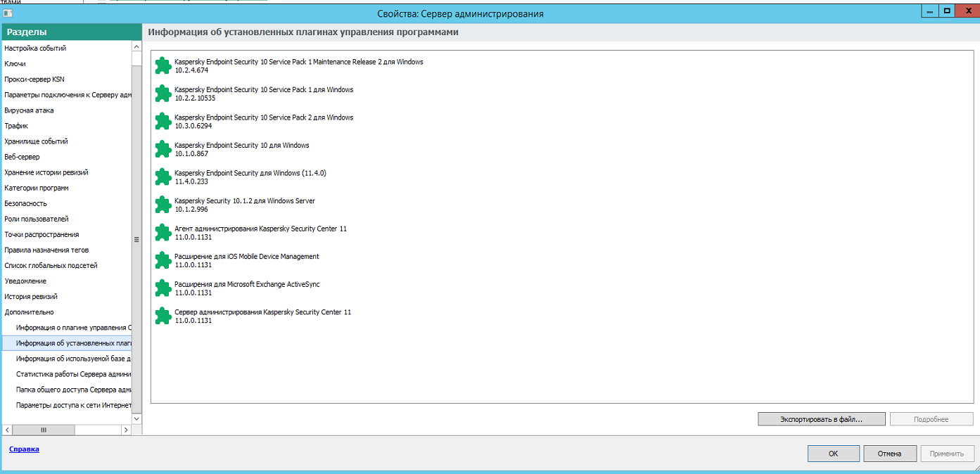Viewport: 980px width, 474px height.
Task: Select Kaspersky Security 10.1.2 для Windows Server entry
Action: tap(244, 200)
